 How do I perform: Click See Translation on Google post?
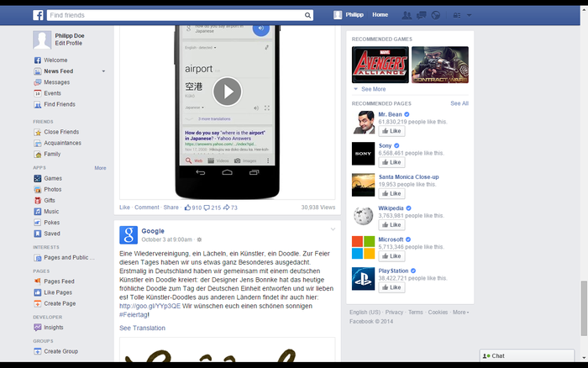142,329
